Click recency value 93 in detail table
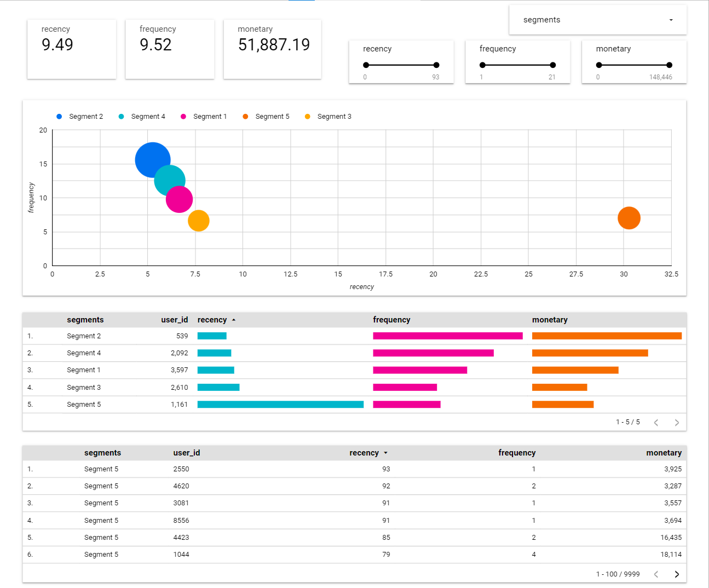This screenshot has height=588, width=709. tap(386, 469)
